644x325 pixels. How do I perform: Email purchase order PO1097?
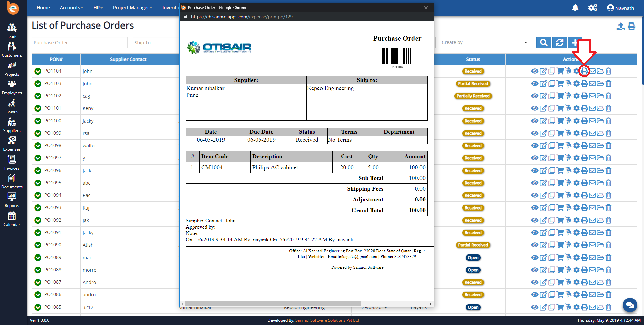coord(592,158)
